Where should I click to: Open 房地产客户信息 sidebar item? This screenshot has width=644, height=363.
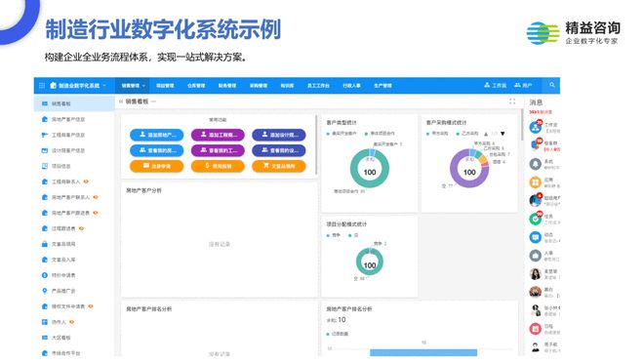[x=74, y=119]
